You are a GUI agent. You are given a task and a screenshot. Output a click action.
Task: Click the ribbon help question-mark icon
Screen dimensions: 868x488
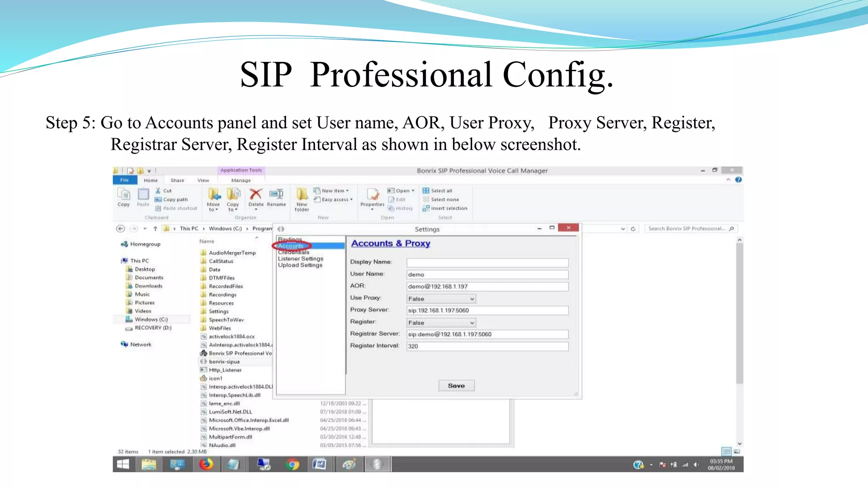pos(738,180)
